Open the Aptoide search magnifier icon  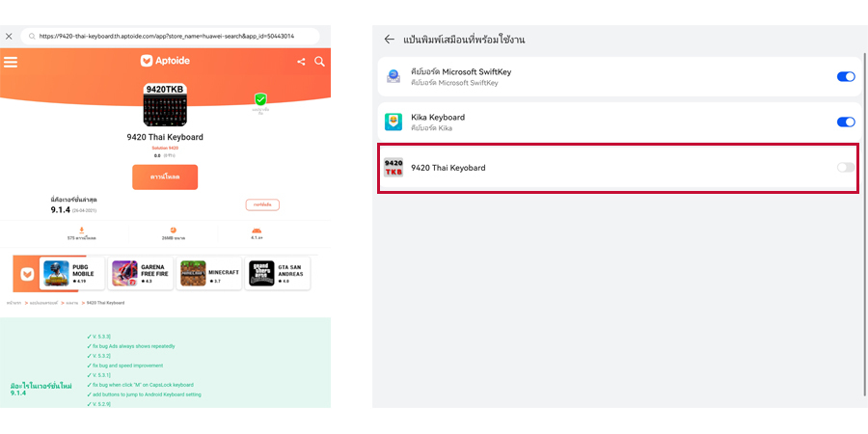(319, 62)
